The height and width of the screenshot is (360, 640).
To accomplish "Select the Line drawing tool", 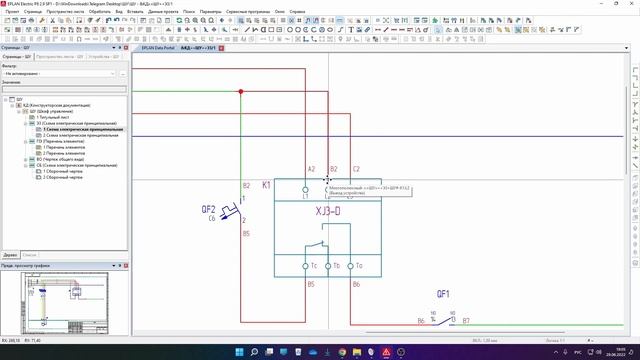I will pyautogui.click(x=247, y=30).
